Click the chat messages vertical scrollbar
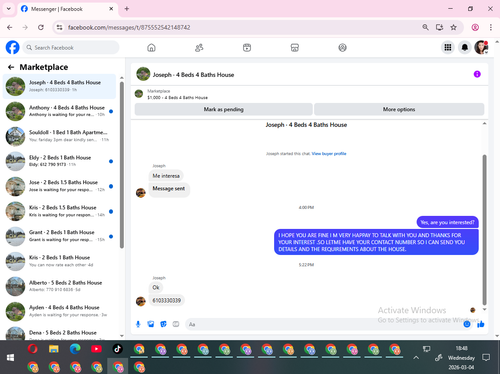Viewport: 500px width, 374px height. pyautogui.click(x=484, y=230)
